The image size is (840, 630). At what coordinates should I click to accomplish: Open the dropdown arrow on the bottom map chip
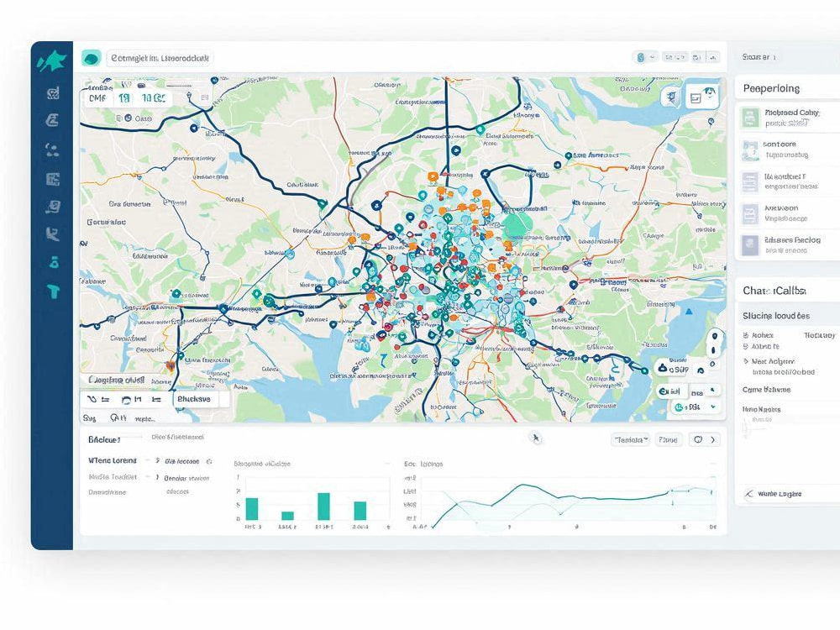[713, 407]
